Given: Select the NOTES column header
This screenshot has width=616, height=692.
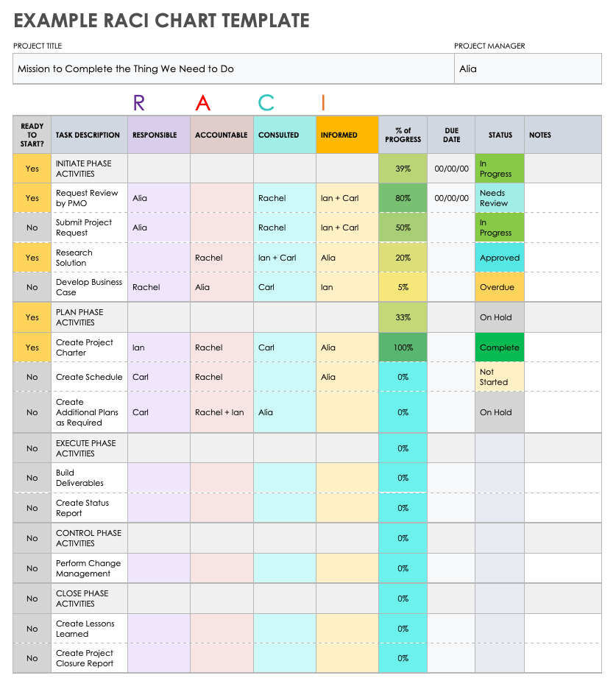Looking at the screenshot, I should click(x=562, y=135).
